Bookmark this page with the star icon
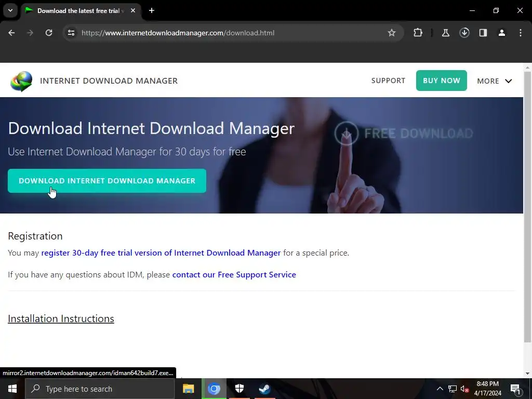This screenshot has width=532, height=399. [x=392, y=33]
